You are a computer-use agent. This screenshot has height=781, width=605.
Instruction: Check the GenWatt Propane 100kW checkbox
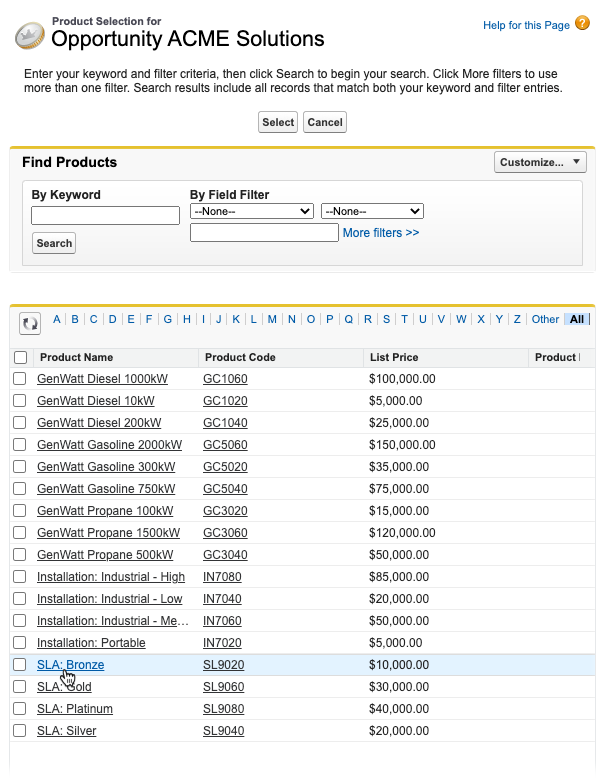pyautogui.click(x=19, y=511)
